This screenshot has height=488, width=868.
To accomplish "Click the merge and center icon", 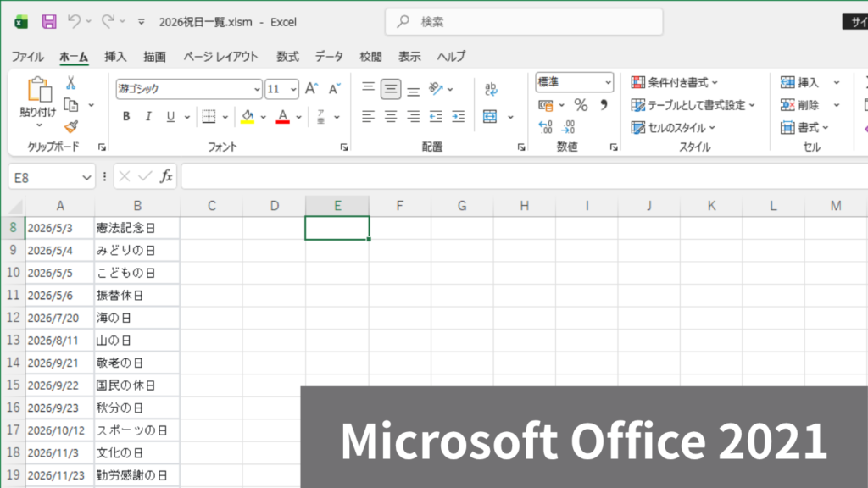I will 490,116.
